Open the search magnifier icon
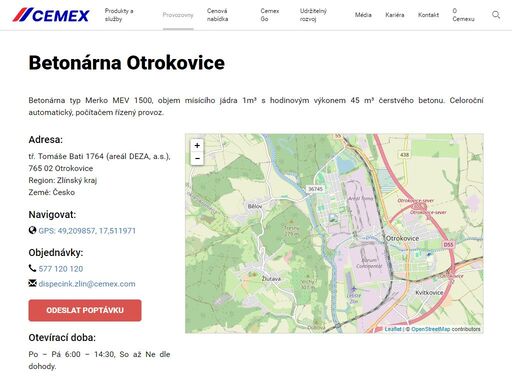Viewport: 512px width, 384px height. (496, 15)
